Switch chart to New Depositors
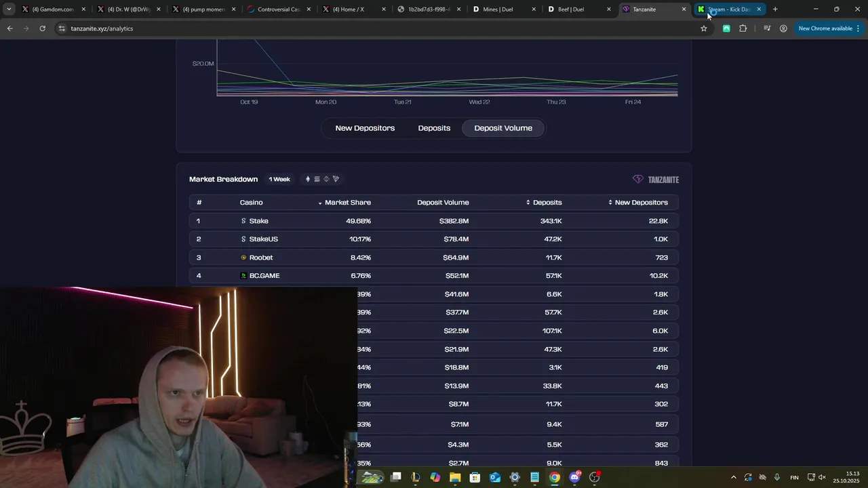 [x=365, y=128]
